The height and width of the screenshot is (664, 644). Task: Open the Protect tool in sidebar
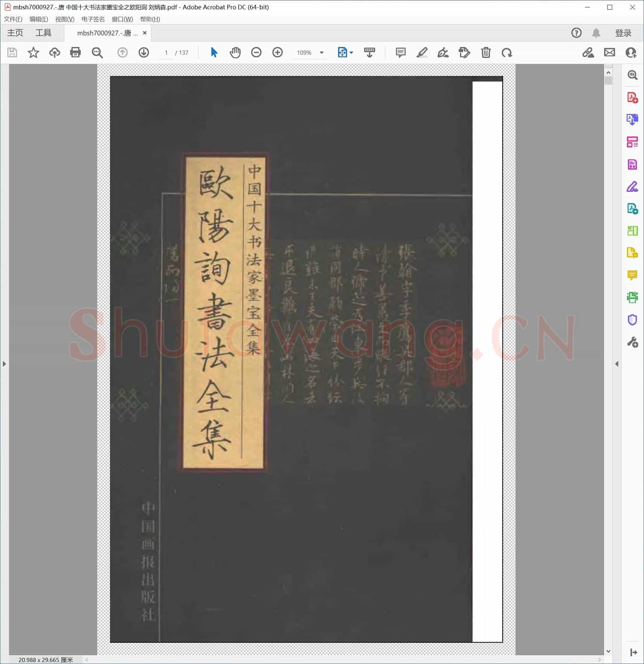click(632, 319)
